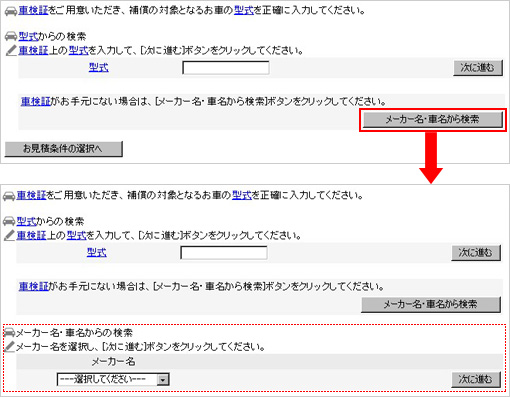Click pencil icon before 車検証上の型式 instruction, lower screenshot
Viewport: 510px width, 397px height.
point(9,235)
